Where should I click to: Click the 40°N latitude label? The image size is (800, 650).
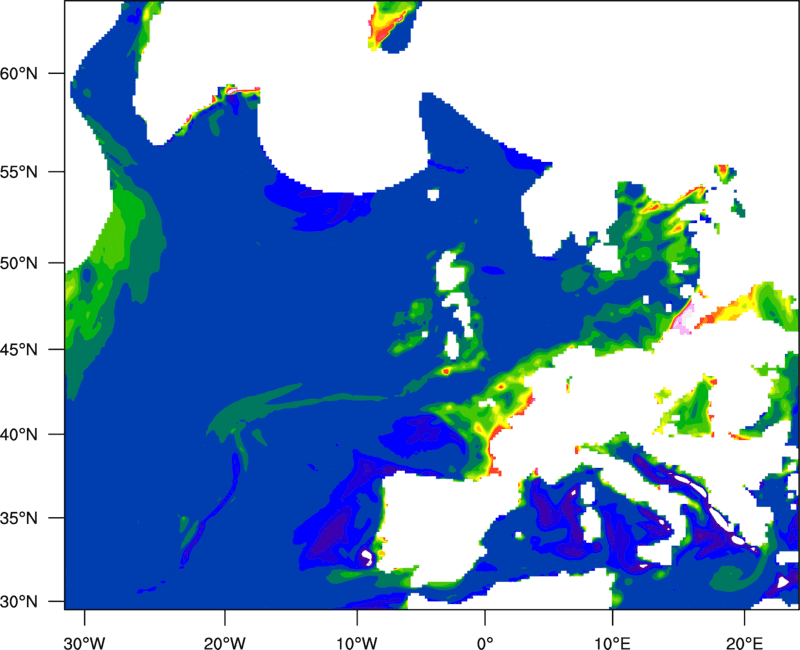pyautogui.click(x=19, y=435)
